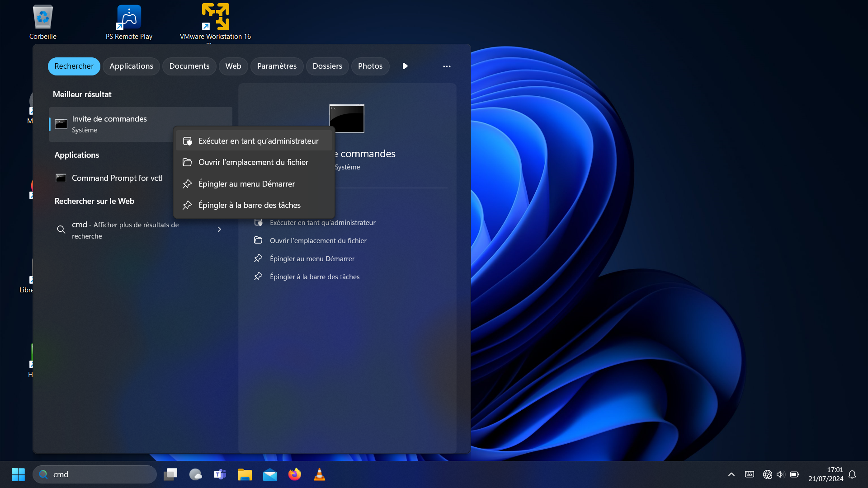
Task: Switch to the Photos filter tab
Action: pyautogui.click(x=370, y=66)
